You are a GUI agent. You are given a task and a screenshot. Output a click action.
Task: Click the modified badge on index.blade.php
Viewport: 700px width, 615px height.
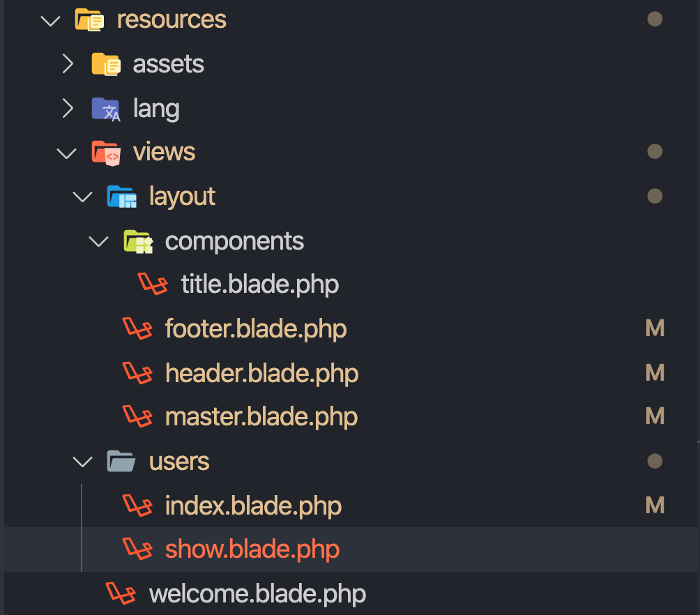click(x=655, y=505)
